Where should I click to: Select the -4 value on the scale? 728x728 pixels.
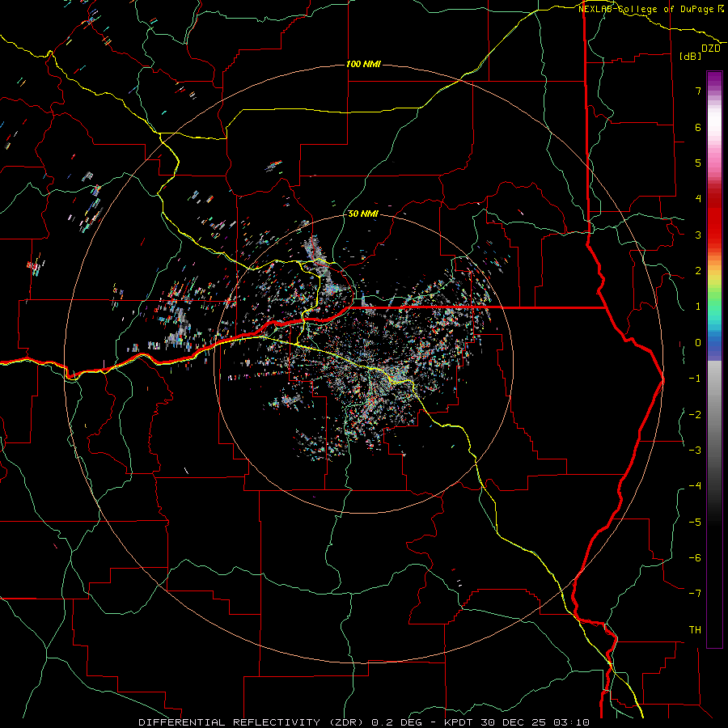click(x=695, y=486)
